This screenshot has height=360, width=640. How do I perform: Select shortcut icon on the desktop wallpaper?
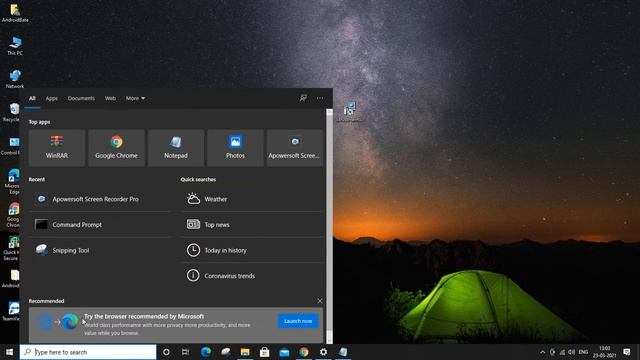[350, 112]
